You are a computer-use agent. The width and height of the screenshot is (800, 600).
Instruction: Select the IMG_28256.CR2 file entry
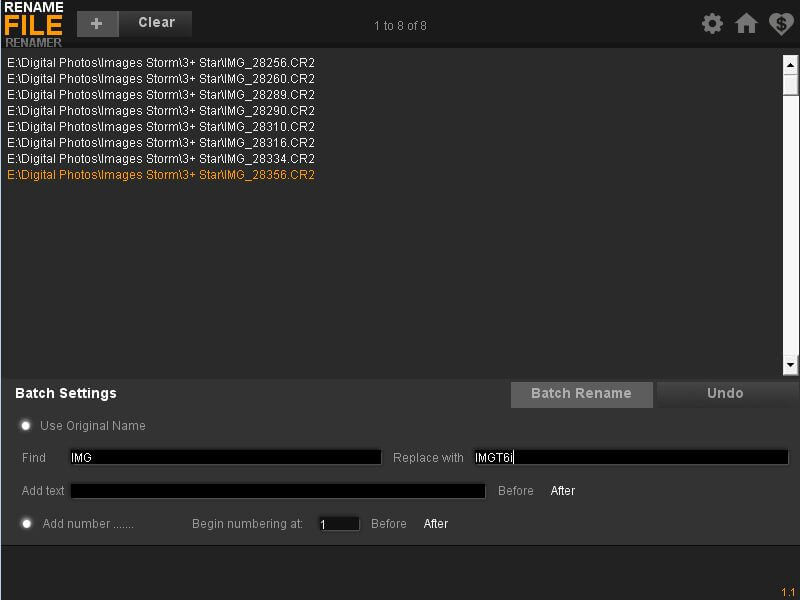click(x=160, y=62)
